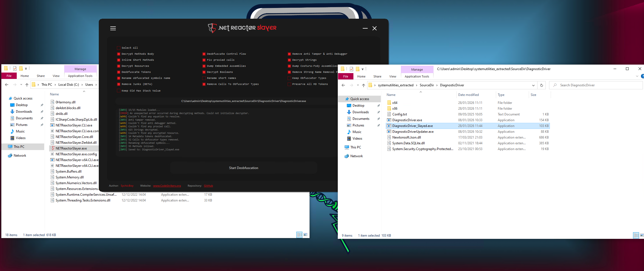Switch to details view in DiagnosticDriver window status bar
The height and width of the screenshot is (271, 644).
point(636,235)
